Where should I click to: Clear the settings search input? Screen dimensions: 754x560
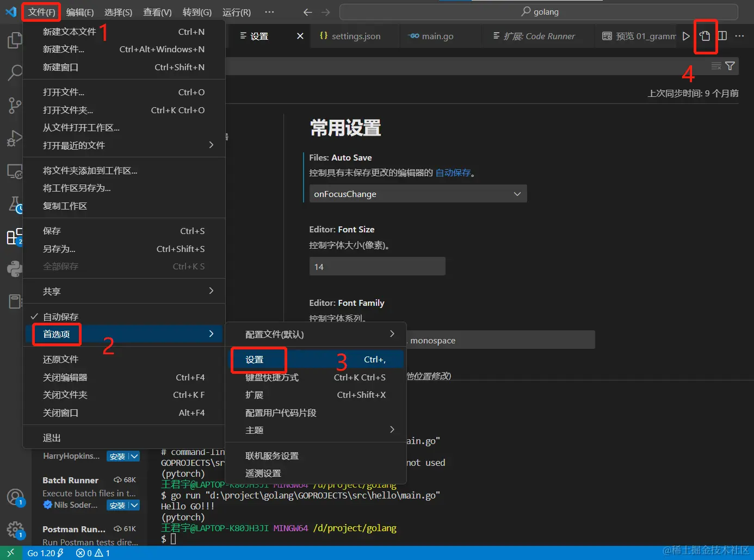tap(716, 66)
